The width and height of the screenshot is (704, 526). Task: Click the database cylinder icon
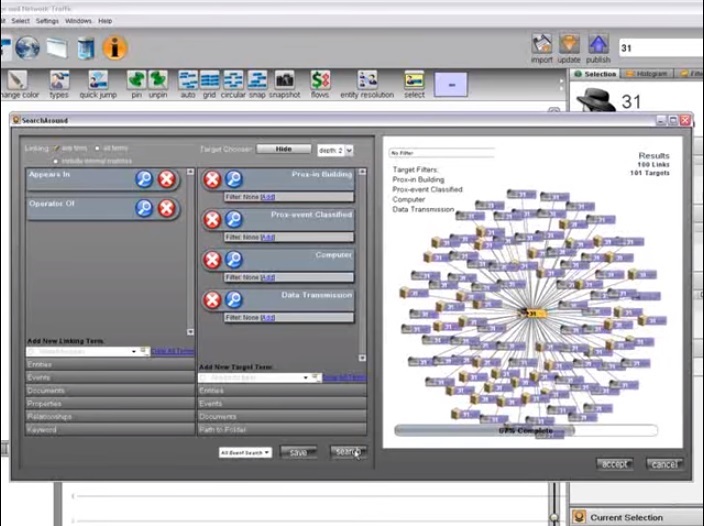pos(85,48)
